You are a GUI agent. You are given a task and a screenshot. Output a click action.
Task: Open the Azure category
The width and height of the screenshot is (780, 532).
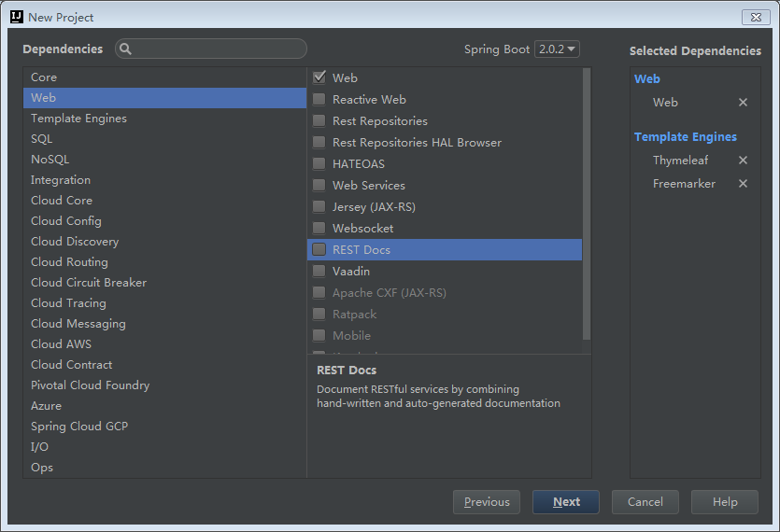click(164, 406)
